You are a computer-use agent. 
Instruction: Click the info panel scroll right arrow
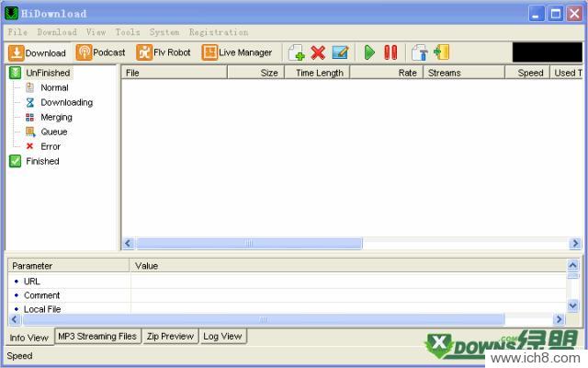coord(559,319)
